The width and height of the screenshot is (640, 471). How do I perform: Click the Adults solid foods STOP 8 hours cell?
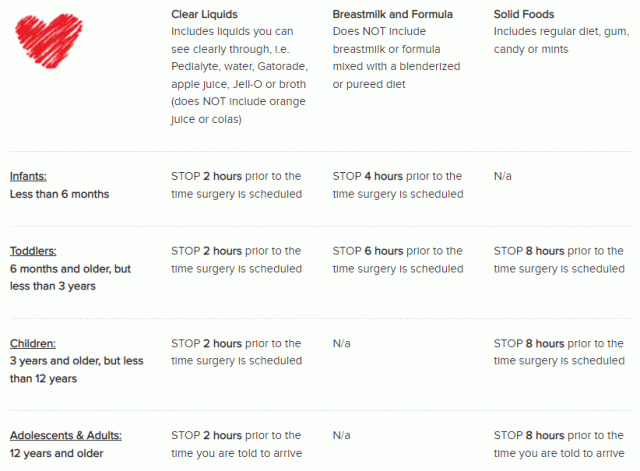pyautogui.click(x=559, y=444)
